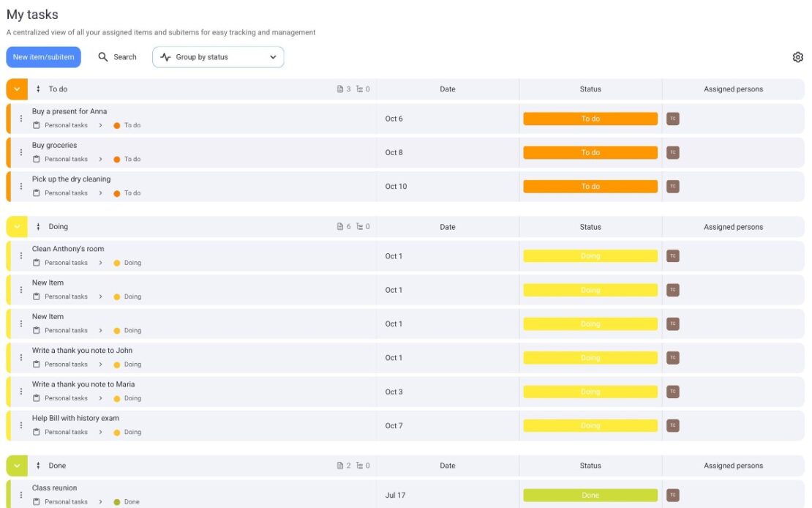
Task: Open the three-dot menu for Buy groceries
Action: (x=21, y=152)
